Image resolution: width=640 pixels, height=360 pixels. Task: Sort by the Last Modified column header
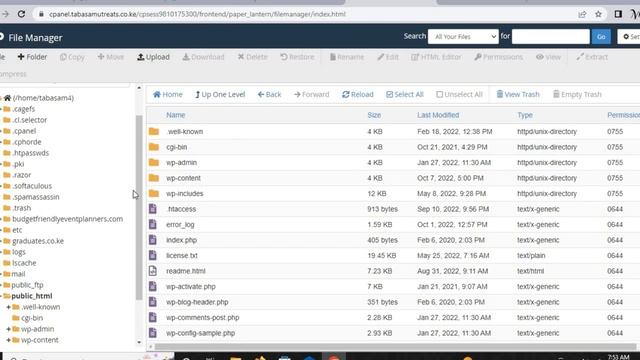438,115
